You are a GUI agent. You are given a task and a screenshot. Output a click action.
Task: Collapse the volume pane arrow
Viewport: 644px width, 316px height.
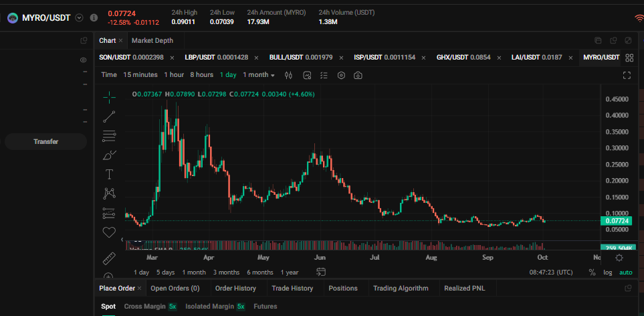tap(122, 239)
